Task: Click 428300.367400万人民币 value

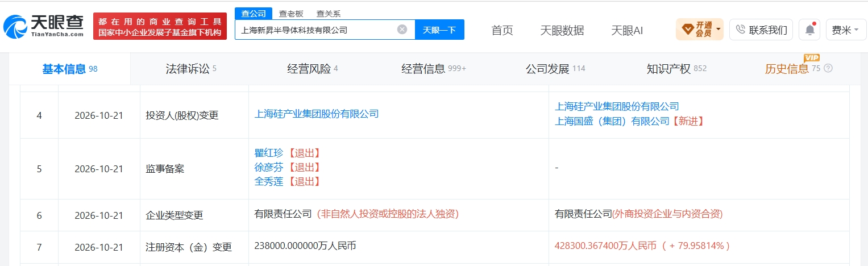Action: click(605, 246)
